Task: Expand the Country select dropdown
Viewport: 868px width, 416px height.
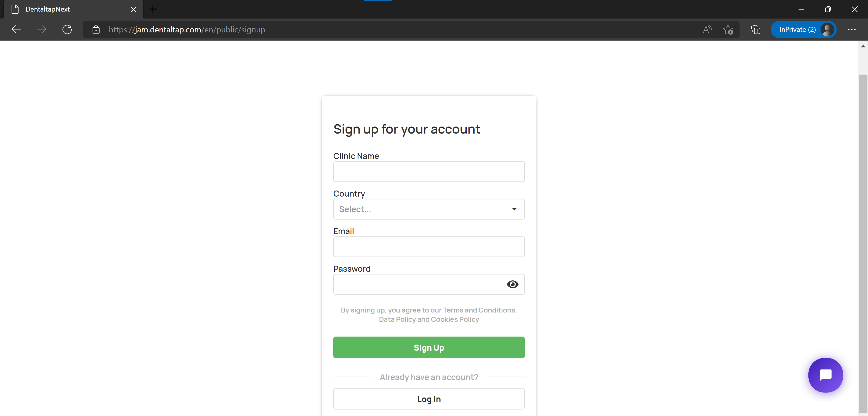Action: click(429, 209)
